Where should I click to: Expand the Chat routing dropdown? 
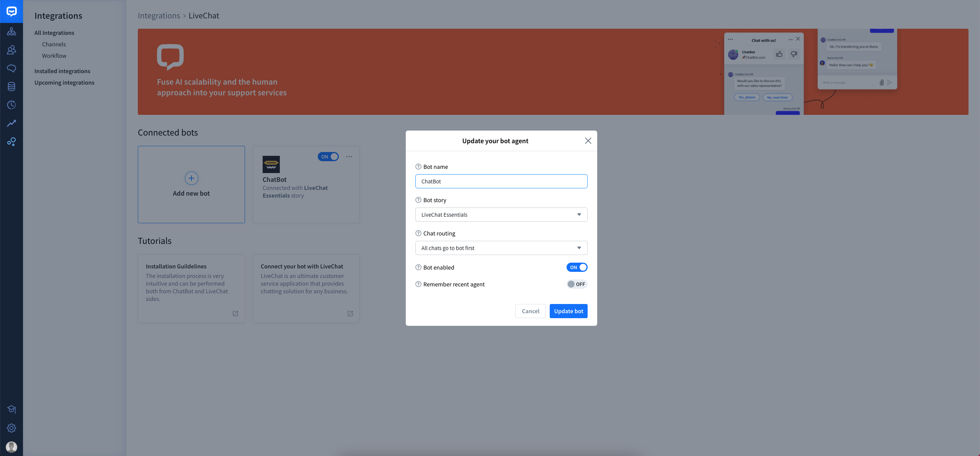(501, 248)
